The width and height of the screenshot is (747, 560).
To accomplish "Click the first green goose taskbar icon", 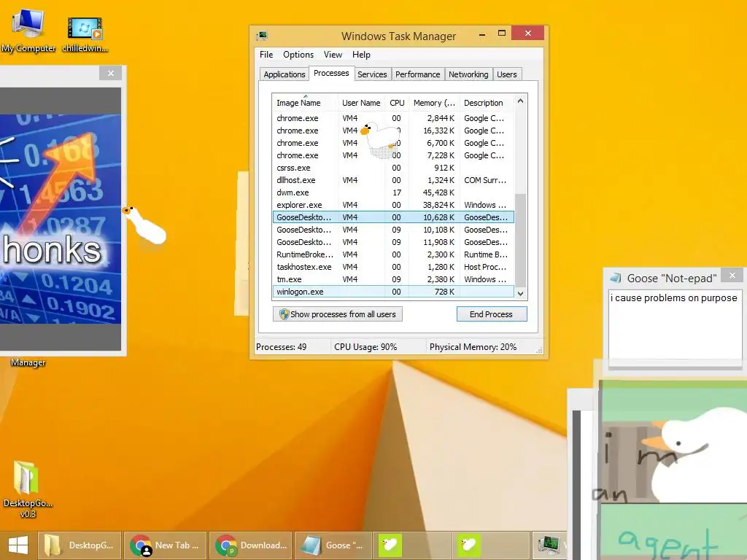I will click(390, 545).
